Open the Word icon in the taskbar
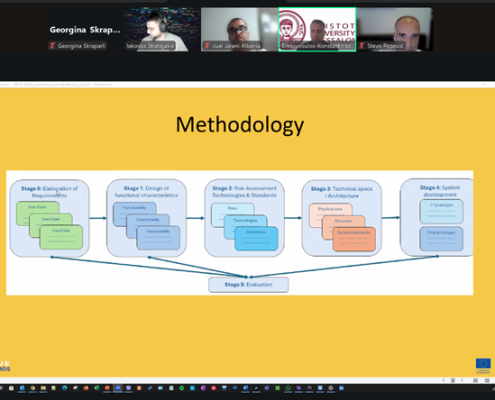This screenshot has height=400, width=495. pos(245,388)
